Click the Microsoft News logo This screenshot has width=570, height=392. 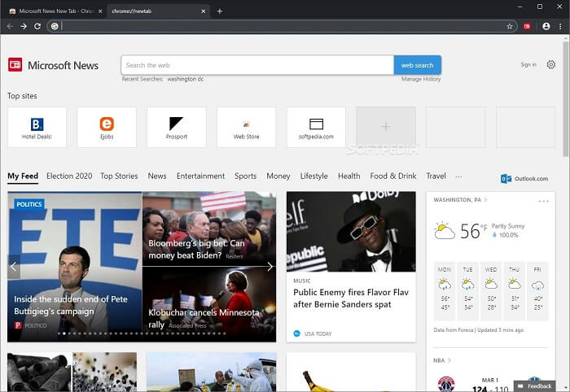pyautogui.click(x=53, y=65)
